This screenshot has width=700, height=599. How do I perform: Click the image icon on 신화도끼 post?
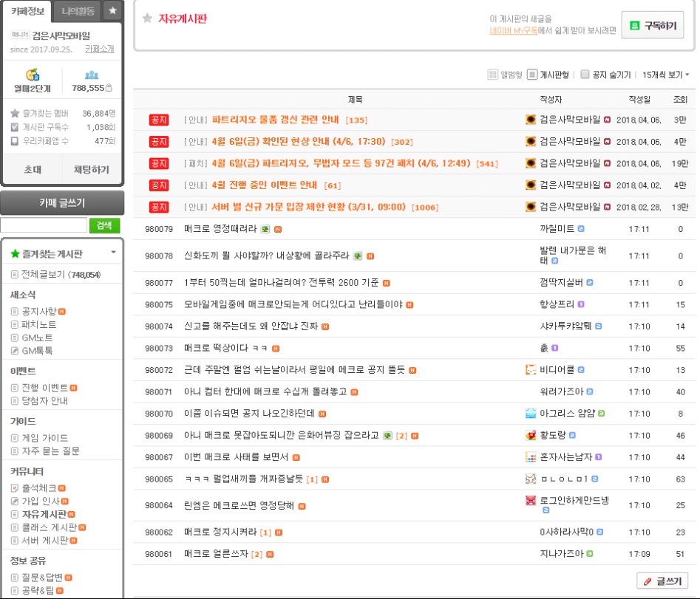pos(358,256)
